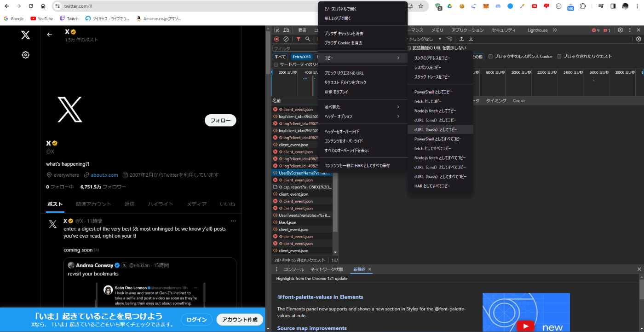This screenshot has height=332, width=644.
Task: Check blocked response Cookie option
Action: pos(490,57)
